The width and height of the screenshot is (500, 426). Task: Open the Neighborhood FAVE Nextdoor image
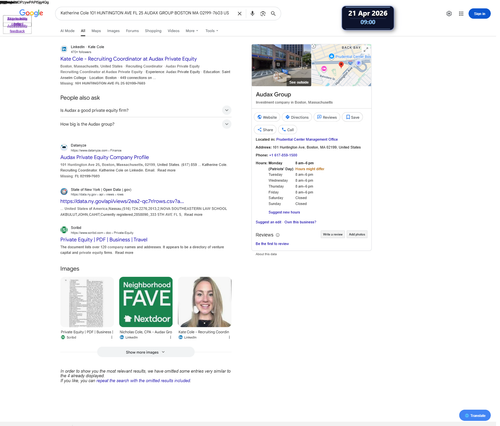[146, 302]
